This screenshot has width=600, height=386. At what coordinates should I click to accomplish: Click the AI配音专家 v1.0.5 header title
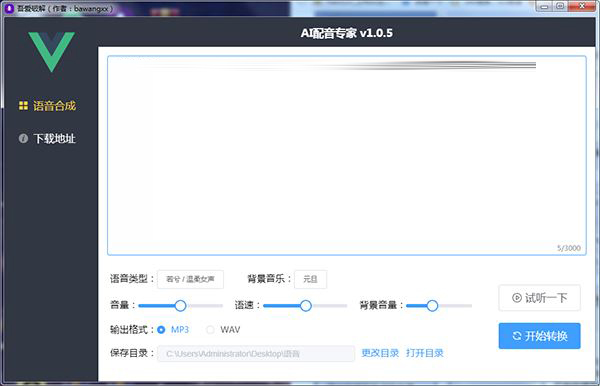(x=347, y=33)
